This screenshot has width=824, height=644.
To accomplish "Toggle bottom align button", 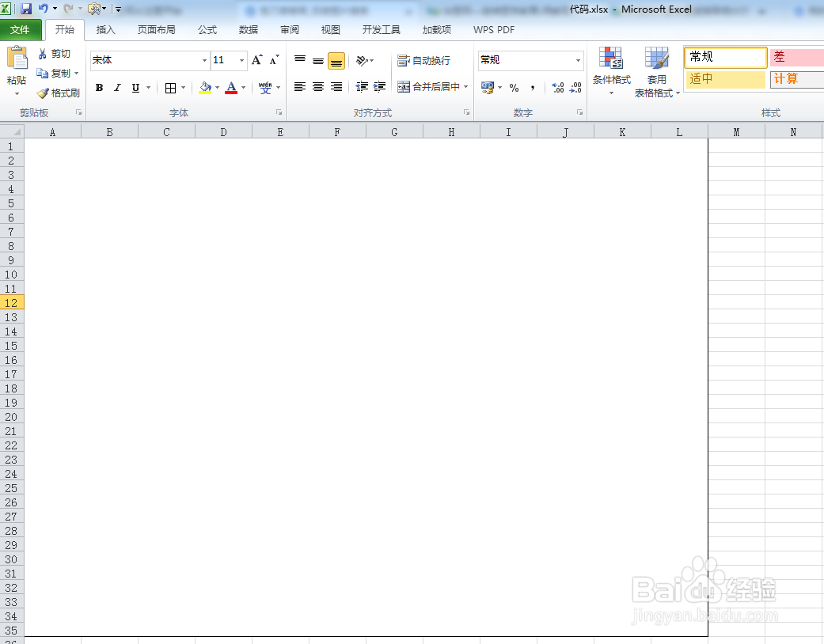I will coord(336,61).
